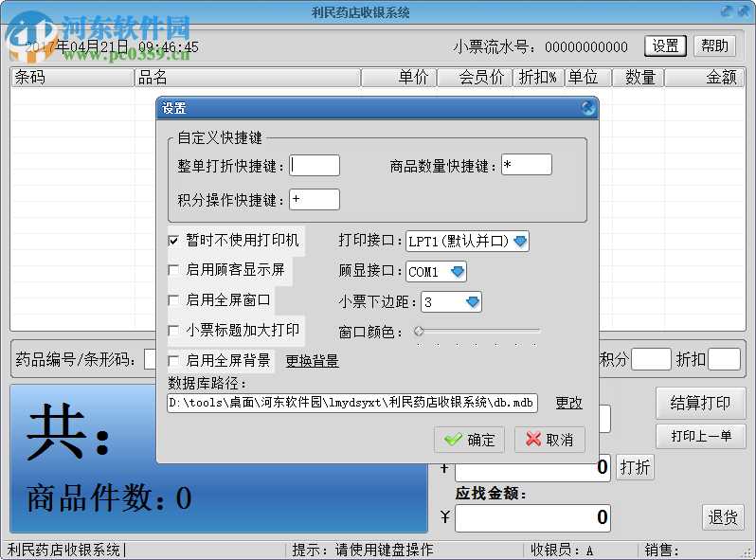Focus the 商品数量快捷键 input field
756x560 pixels.
click(527, 165)
